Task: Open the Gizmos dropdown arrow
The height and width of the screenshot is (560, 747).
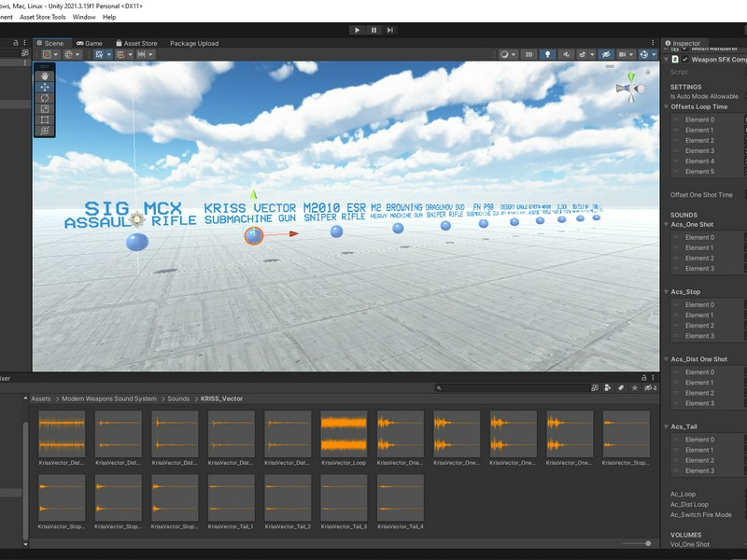Action: pos(655,54)
